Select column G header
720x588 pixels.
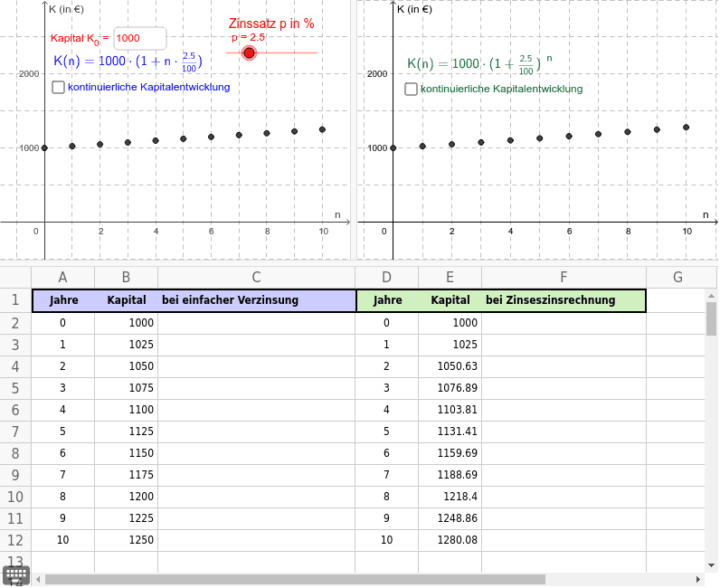pyautogui.click(x=677, y=277)
